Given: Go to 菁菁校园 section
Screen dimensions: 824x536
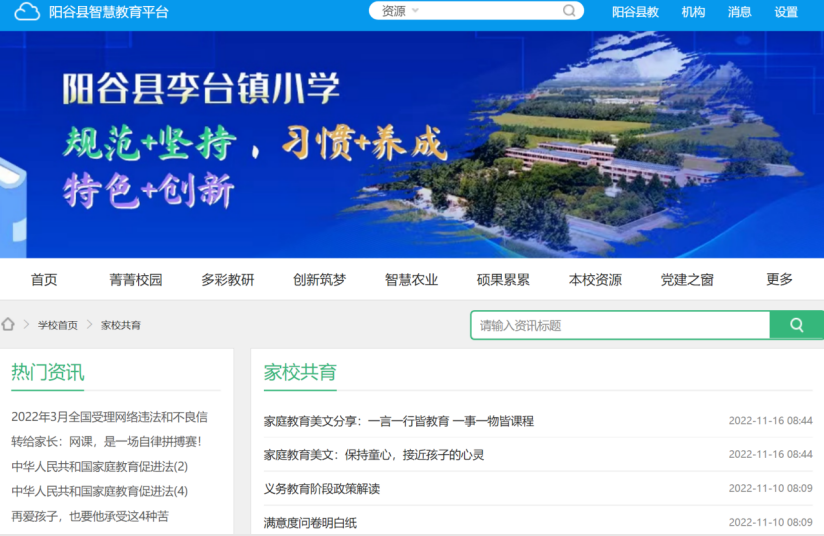Looking at the screenshot, I should [x=136, y=280].
